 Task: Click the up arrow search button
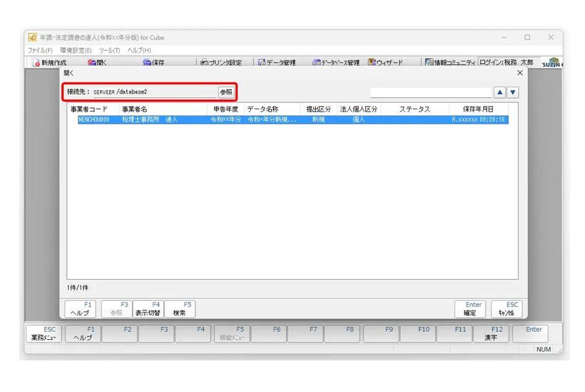tap(499, 92)
